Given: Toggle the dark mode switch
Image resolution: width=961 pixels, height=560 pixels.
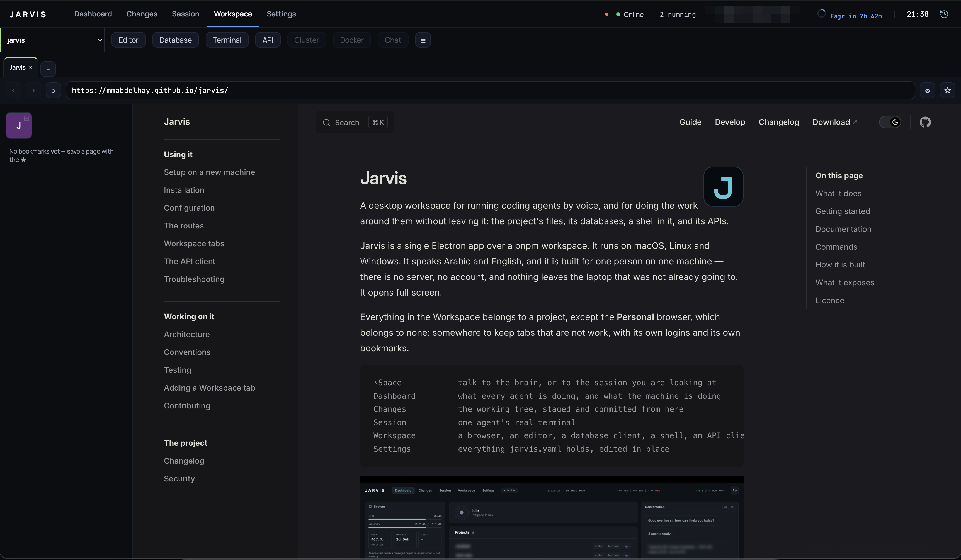Looking at the screenshot, I should click(x=890, y=122).
